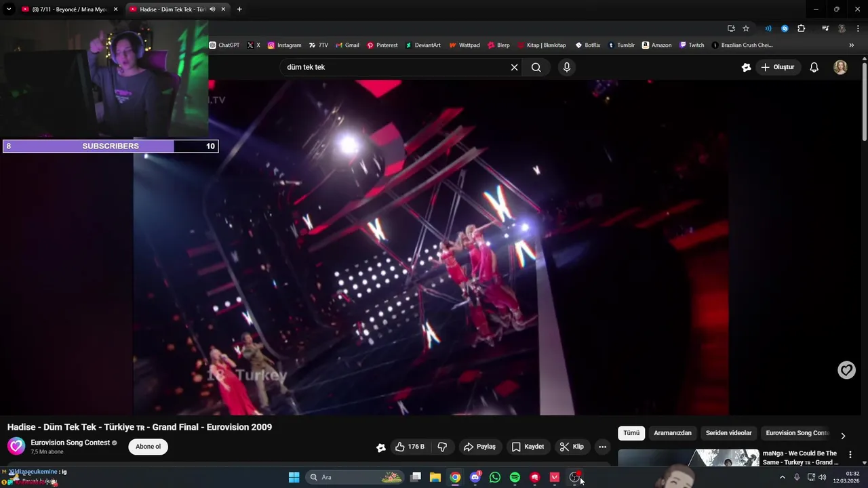Clear the YouTube search text

[x=514, y=67]
